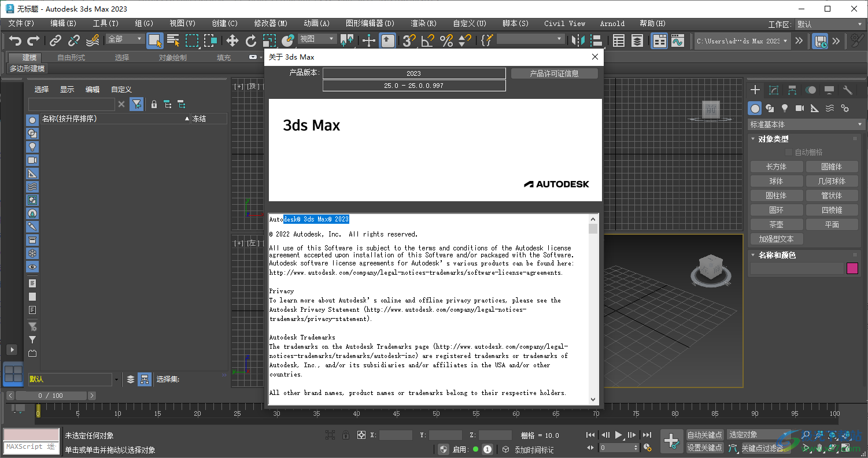This screenshot has width=868, height=458.
Task: Open the 编辑(E) menu
Action: pyautogui.click(x=63, y=24)
